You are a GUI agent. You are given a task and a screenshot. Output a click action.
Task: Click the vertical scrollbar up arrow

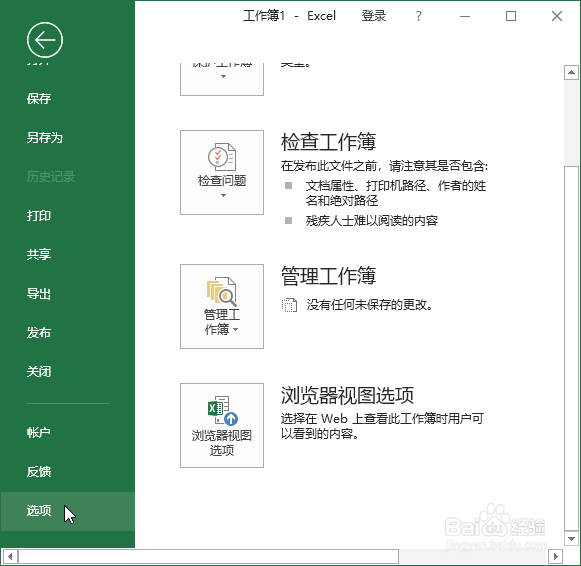571,72
